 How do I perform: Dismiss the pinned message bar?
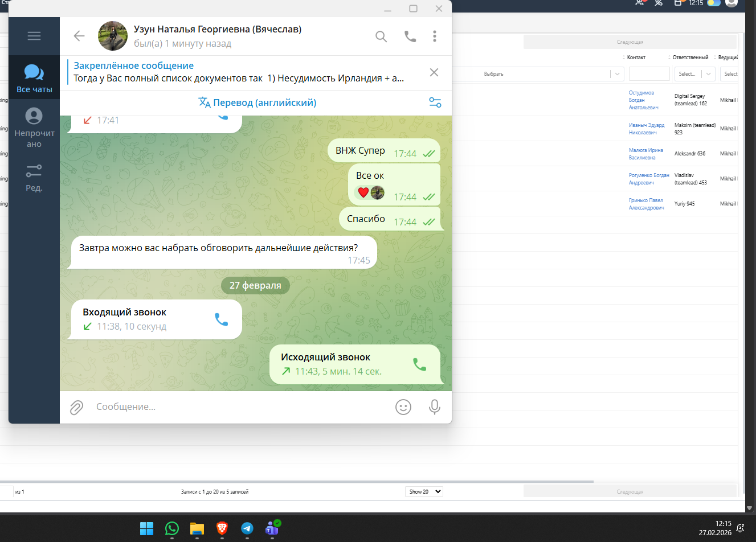pos(434,72)
